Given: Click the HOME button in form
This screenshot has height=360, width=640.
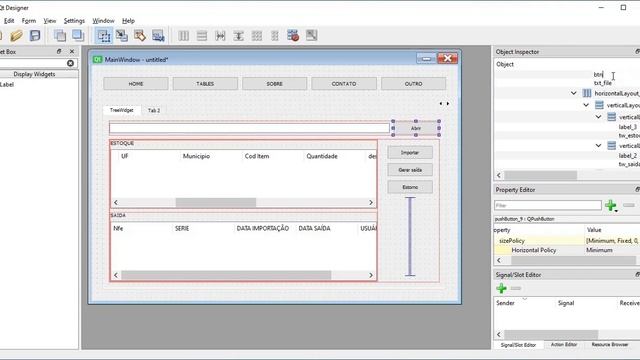Looking at the screenshot, I should click(136, 84).
